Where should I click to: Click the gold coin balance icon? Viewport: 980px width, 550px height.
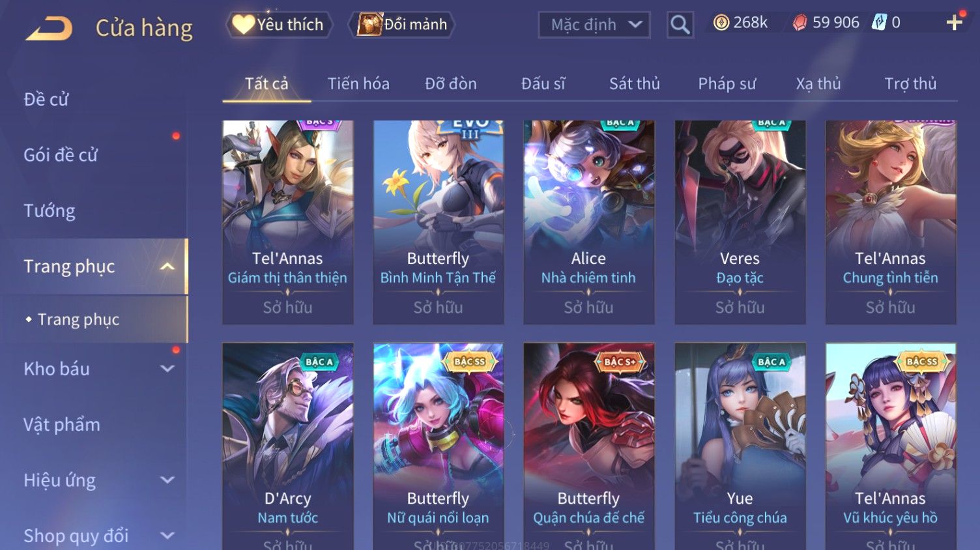(721, 23)
